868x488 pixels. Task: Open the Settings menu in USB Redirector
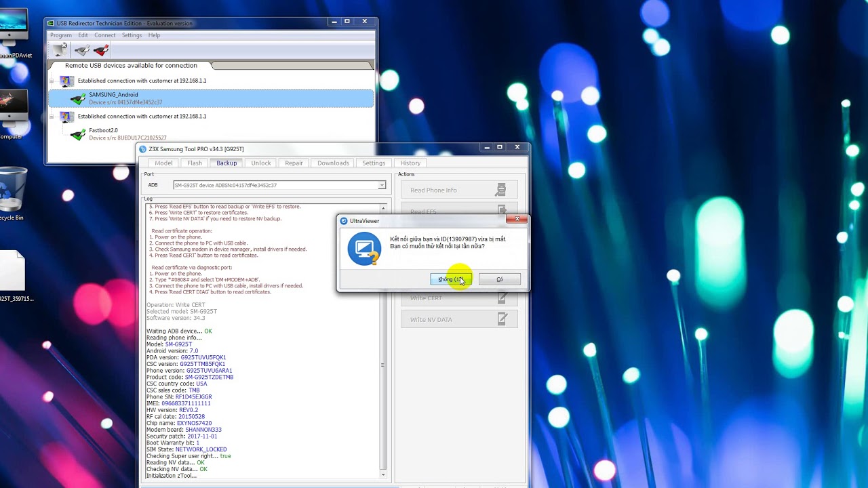click(x=132, y=35)
